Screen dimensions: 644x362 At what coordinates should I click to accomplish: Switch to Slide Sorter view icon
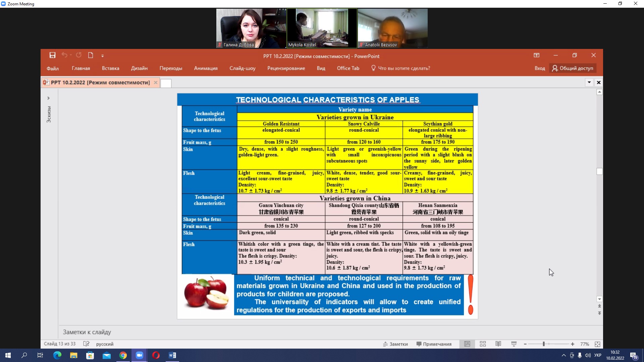click(483, 344)
